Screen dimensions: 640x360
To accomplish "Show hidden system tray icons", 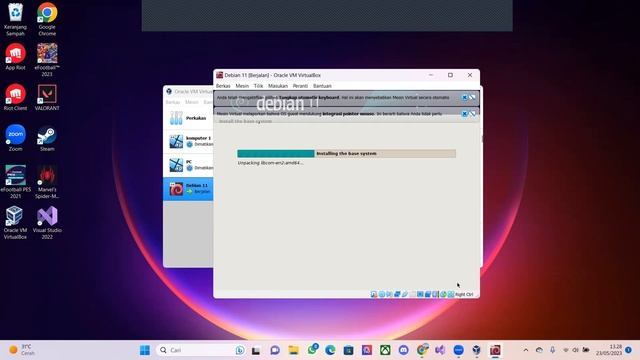I will coord(526,350).
